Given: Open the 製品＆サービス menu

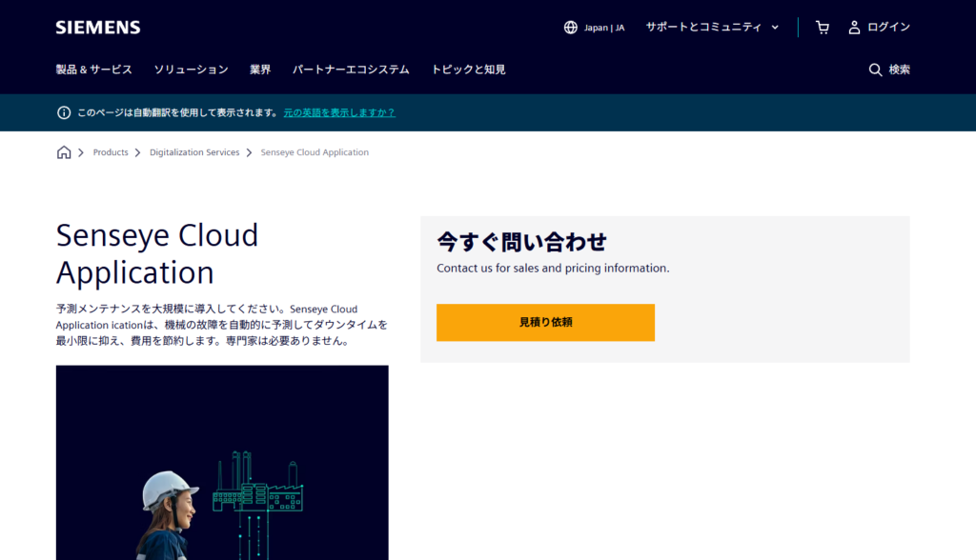Looking at the screenshot, I should (93, 70).
